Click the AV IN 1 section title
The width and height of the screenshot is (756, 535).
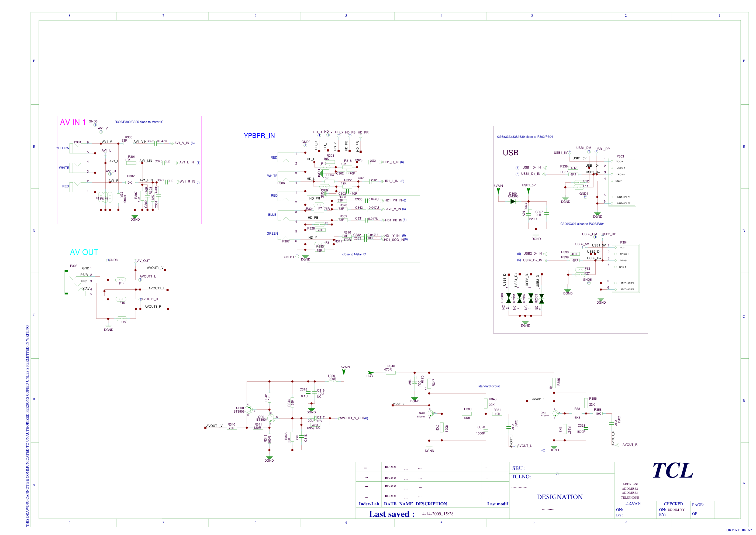point(73,122)
